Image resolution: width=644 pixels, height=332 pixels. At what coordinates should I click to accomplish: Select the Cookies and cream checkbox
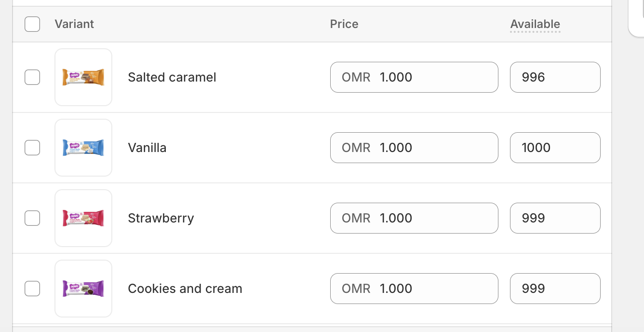[32, 289]
